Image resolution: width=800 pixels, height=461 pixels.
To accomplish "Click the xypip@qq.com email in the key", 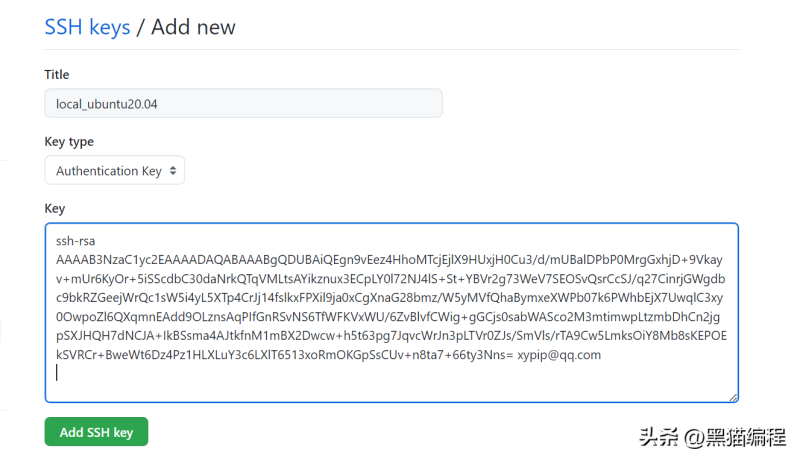I will point(559,355).
